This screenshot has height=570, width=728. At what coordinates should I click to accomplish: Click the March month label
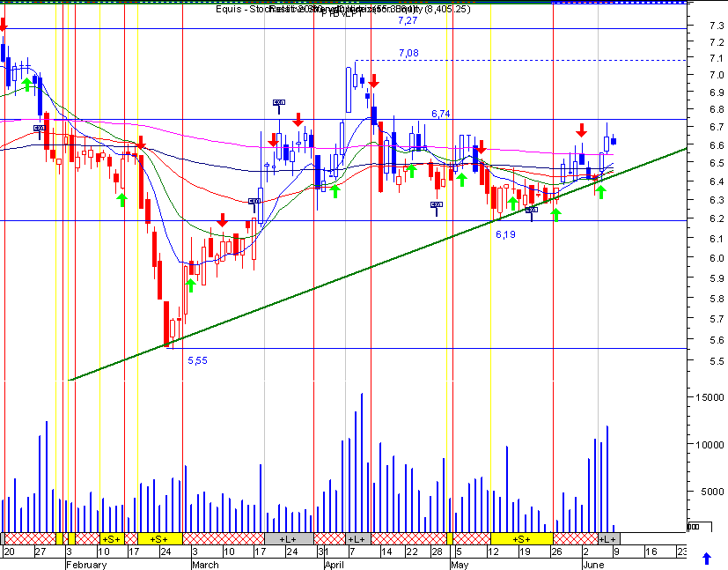pos(205,565)
